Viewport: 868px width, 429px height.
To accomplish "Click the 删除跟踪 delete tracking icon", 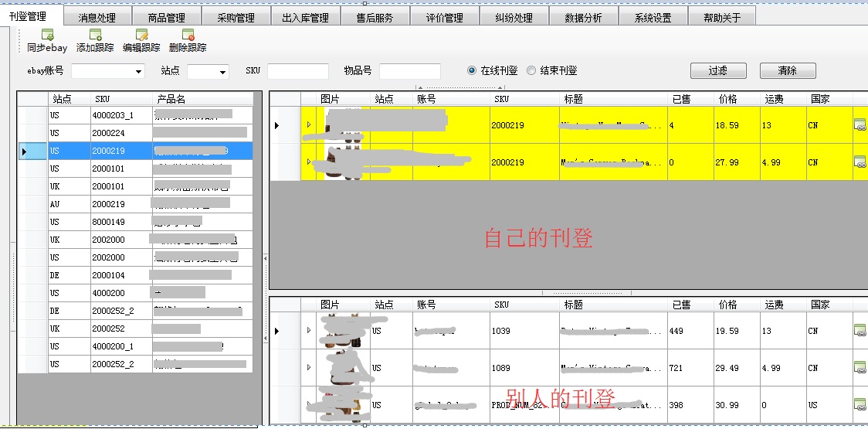I will pos(188,35).
